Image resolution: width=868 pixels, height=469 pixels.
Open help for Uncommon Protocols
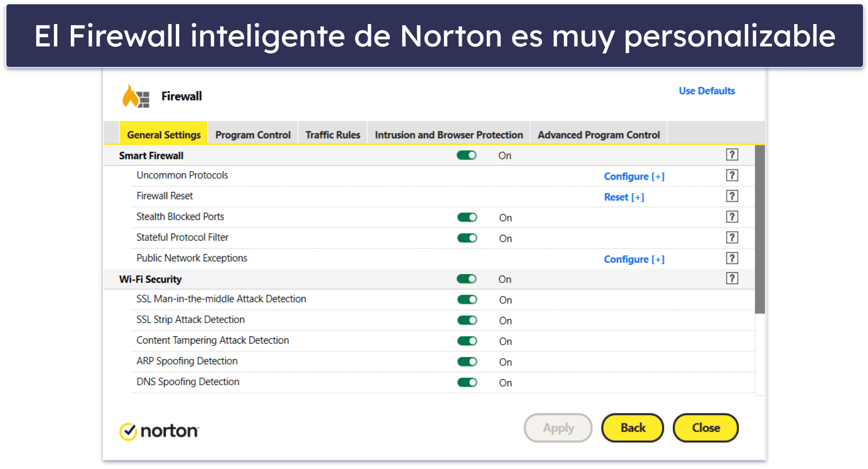[732, 175]
